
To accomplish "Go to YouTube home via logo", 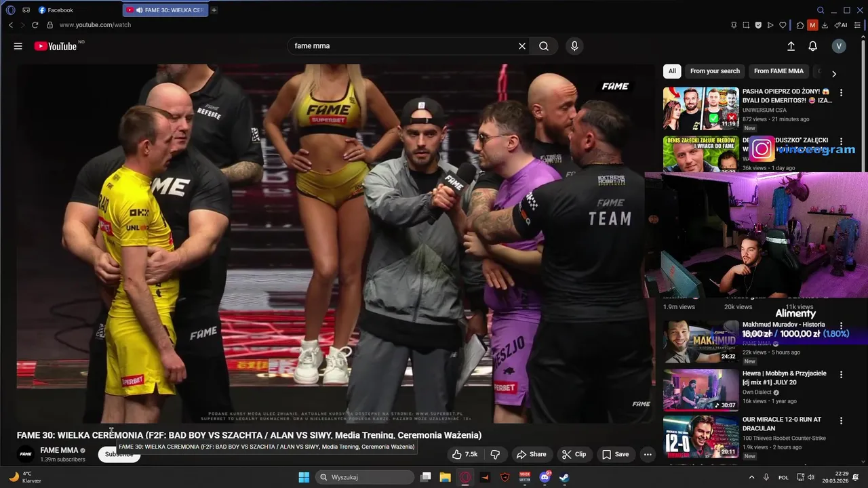I will (x=56, y=46).
